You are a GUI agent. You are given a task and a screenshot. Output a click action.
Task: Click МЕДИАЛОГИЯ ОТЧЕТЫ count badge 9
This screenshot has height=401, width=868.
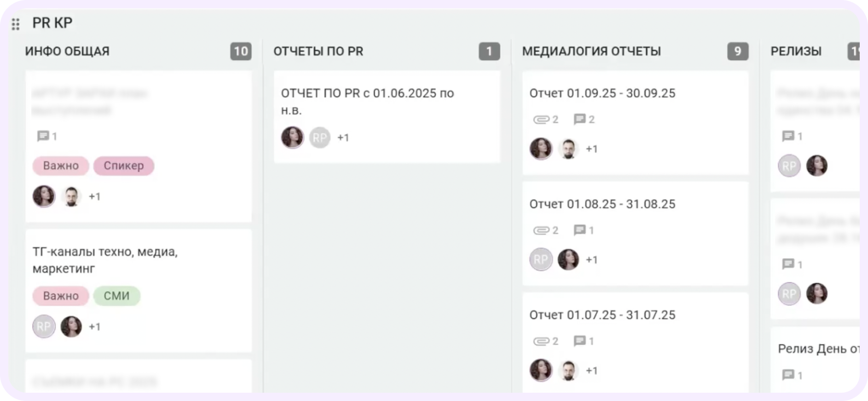coord(737,51)
